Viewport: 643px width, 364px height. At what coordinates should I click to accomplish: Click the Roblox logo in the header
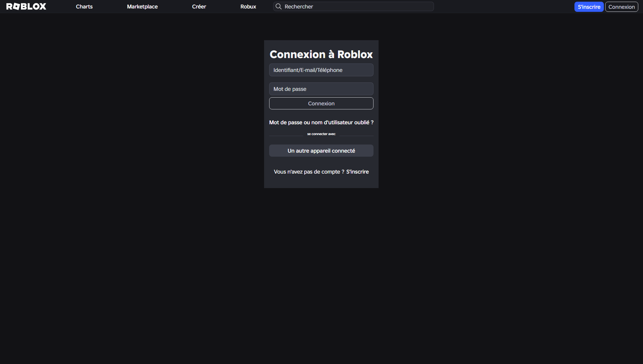tap(26, 6)
